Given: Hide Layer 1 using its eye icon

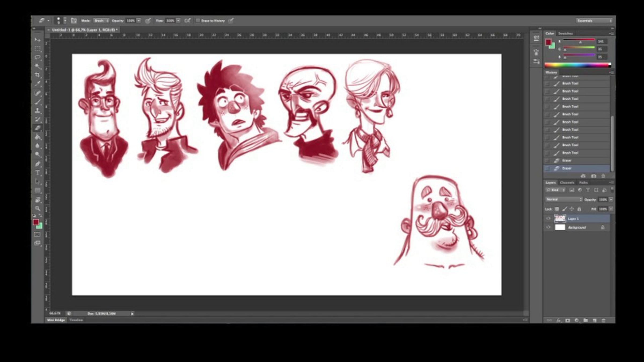Looking at the screenshot, I should (548, 219).
